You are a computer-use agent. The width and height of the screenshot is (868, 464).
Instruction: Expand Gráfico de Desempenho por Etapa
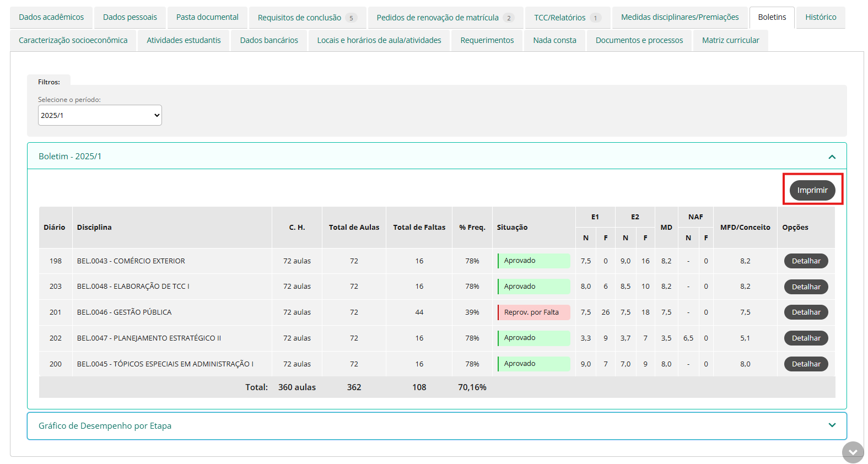click(832, 425)
